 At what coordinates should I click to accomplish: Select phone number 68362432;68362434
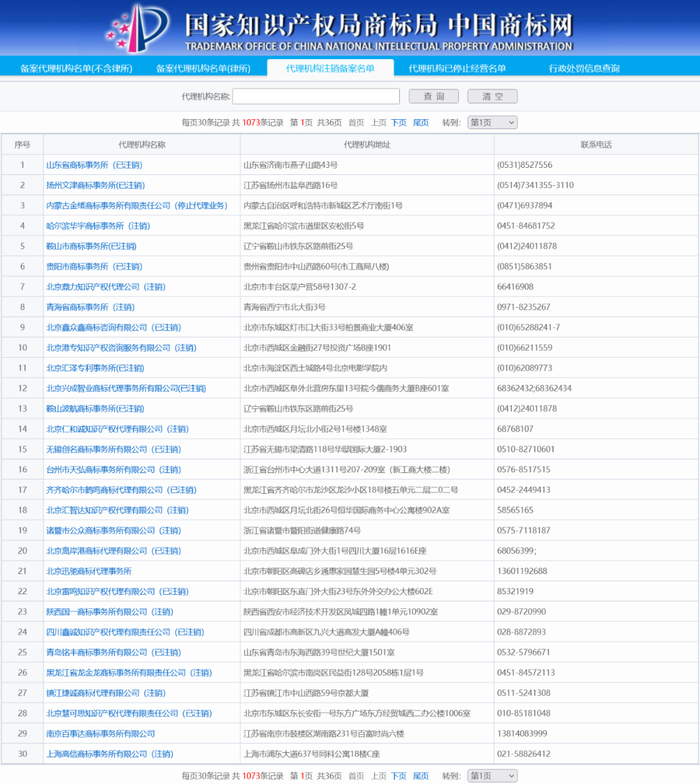pos(535,389)
